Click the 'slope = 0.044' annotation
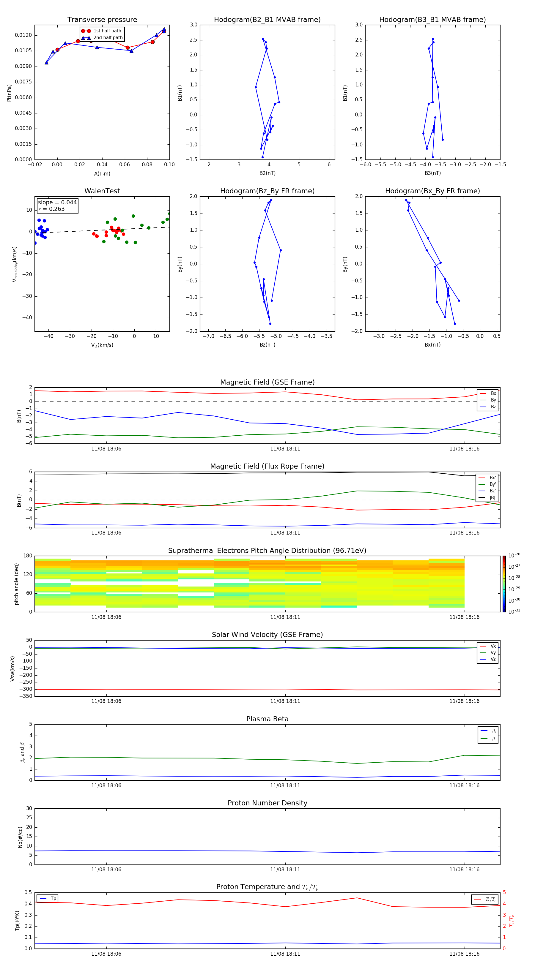The width and height of the screenshot is (535, 980). coord(57,203)
